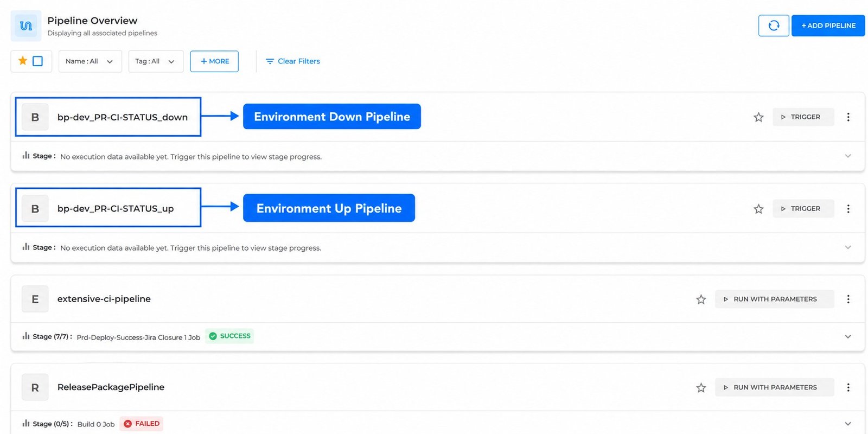Click the Add Pipeline button
Image resolution: width=868 pixels, height=434 pixels.
pyautogui.click(x=828, y=25)
